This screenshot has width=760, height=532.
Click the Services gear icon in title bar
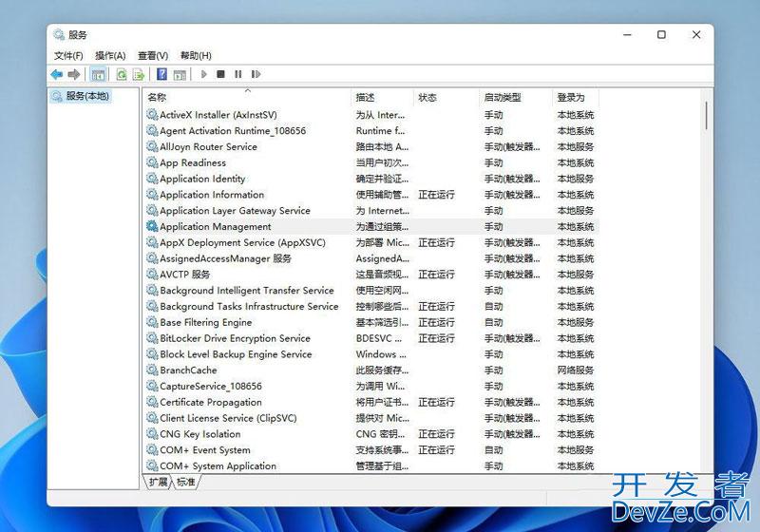tap(59, 34)
